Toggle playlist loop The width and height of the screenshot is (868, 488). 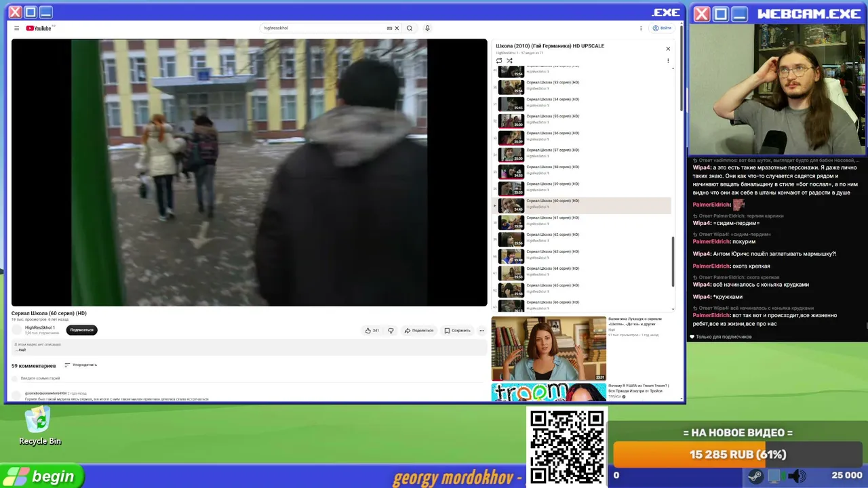pyautogui.click(x=499, y=61)
